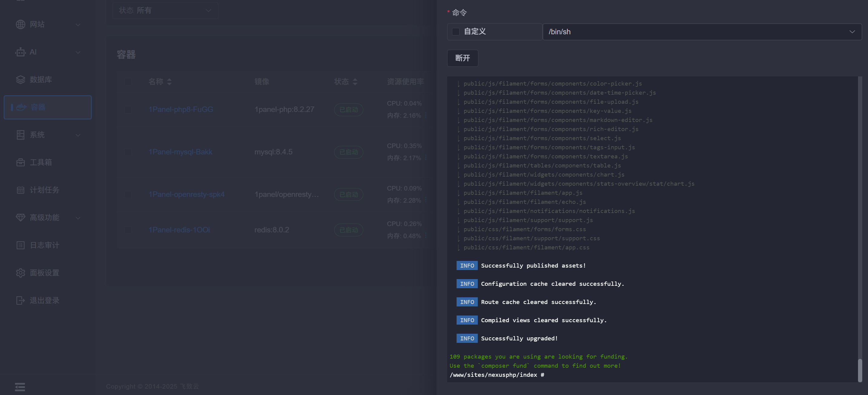This screenshot has width=868, height=395.
Task: Open the 日志审计 menu item
Action: click(45, 245)
